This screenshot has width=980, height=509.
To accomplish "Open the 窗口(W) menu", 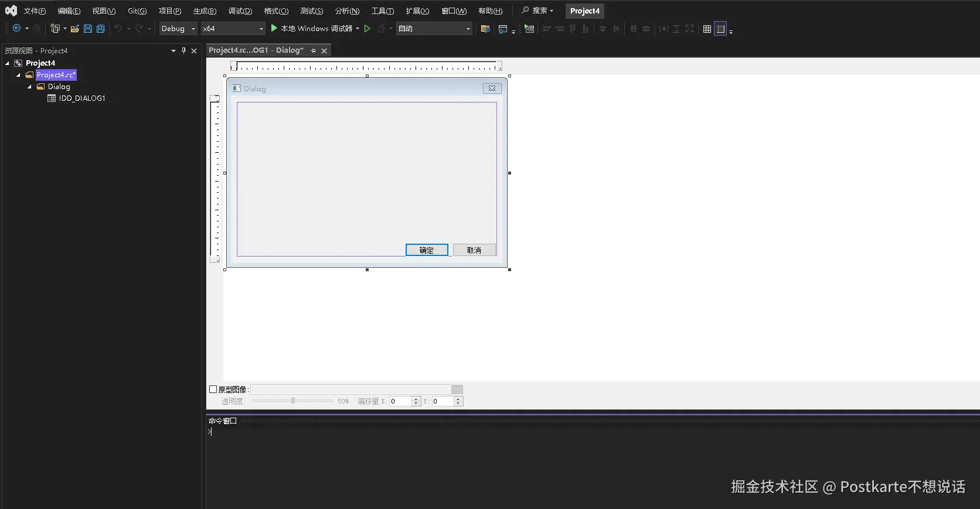I will pos(454,11).
